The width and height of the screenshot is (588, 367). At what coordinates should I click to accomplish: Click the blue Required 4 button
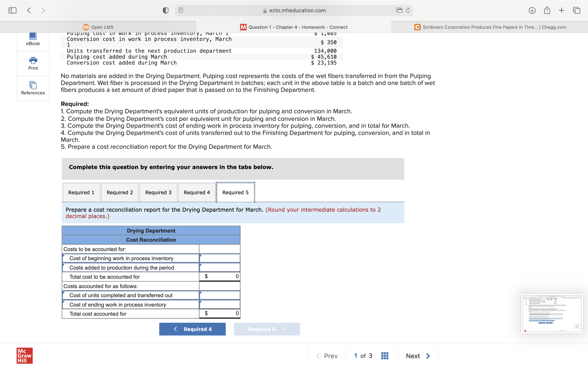192,329
